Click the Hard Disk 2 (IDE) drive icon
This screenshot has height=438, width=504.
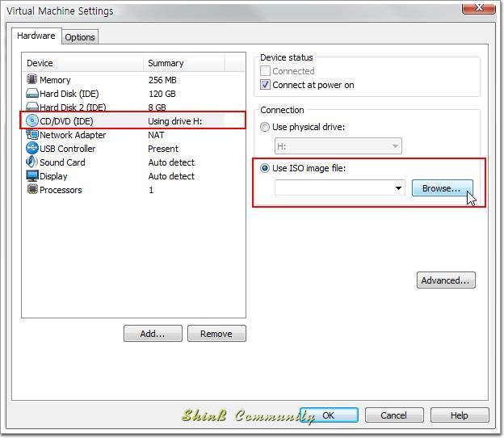click(32, 106)
